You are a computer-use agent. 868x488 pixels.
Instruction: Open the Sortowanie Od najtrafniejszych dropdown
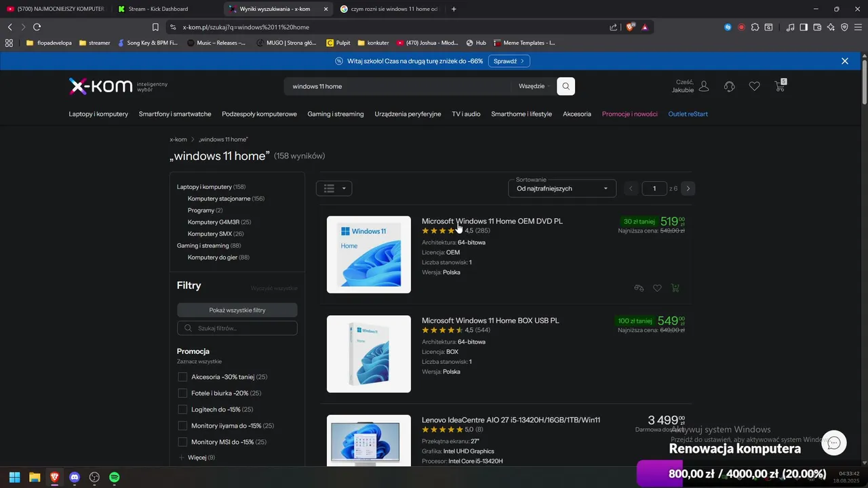[x=562, y=188]
